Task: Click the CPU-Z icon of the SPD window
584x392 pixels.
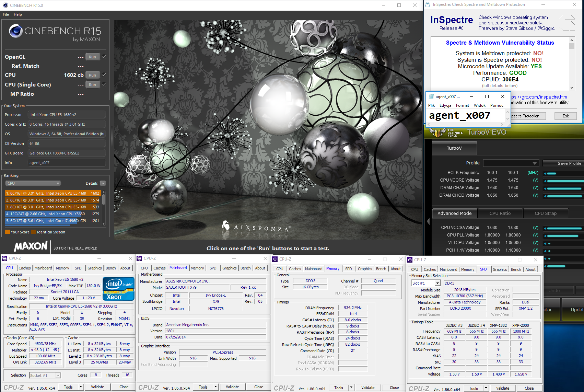Action: tap(410, 260)
